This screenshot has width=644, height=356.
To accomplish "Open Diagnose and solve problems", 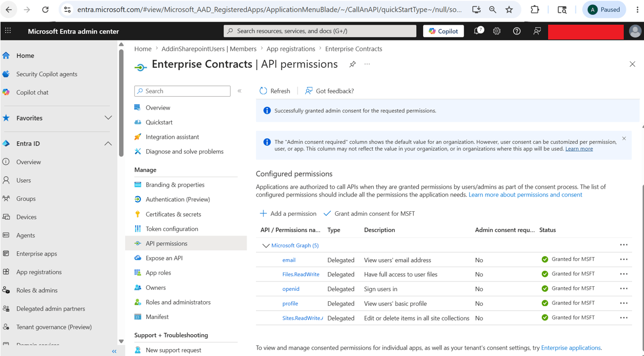I will point(184,152).
